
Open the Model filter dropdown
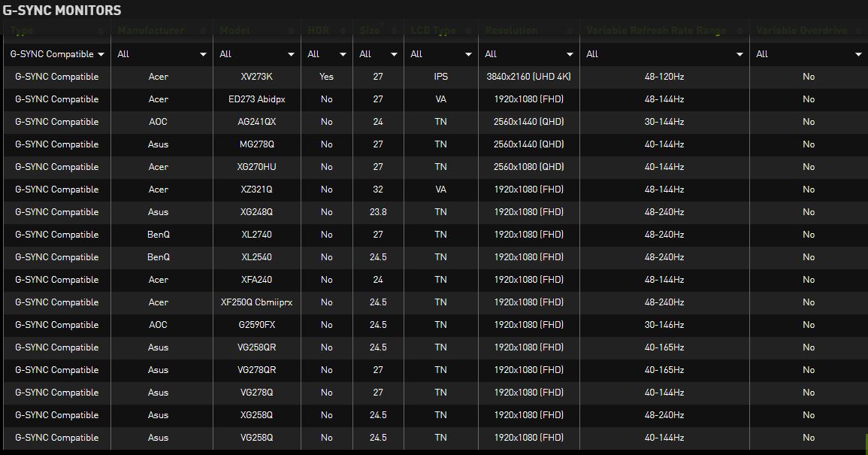(x=257, y=54)
